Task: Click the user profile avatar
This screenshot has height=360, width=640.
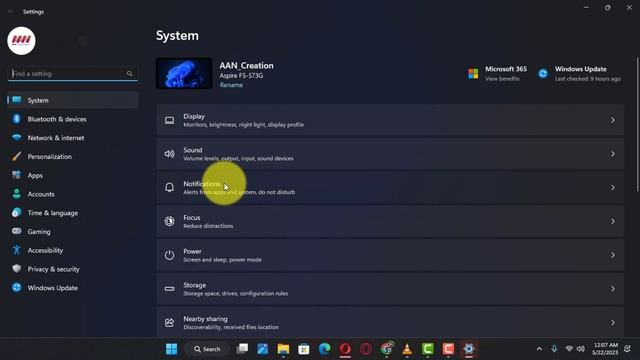Action: click(x=21, y=41)
